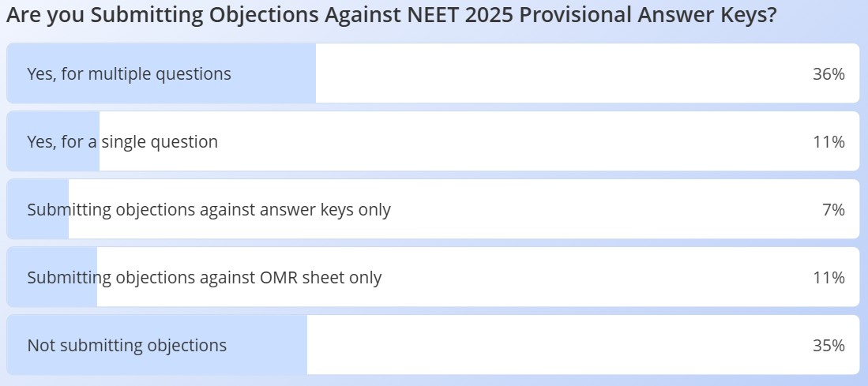Click the 35% result for not submitting
Screen dimensions: 868x386
click(829, 346)
